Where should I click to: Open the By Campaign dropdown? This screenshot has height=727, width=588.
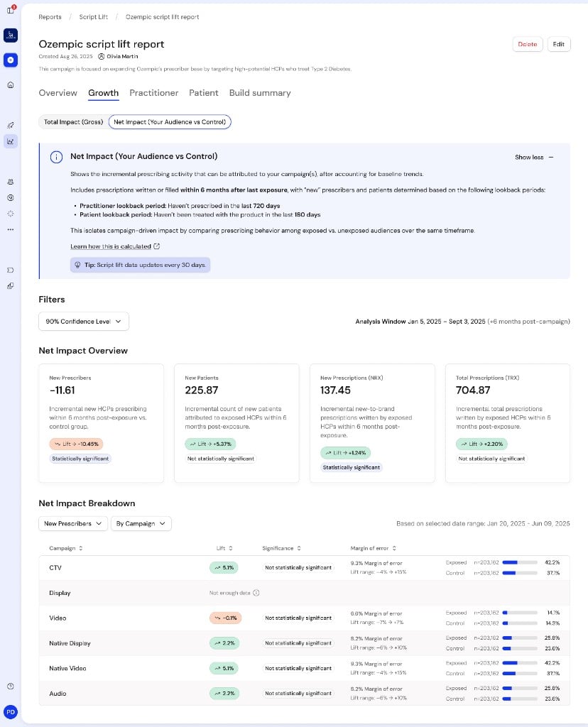141,523
